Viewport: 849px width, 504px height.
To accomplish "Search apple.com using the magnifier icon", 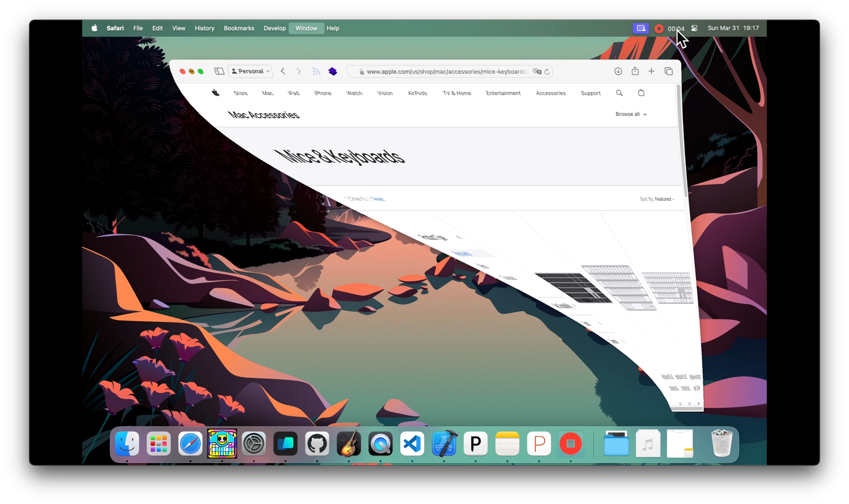I will 619,93.
